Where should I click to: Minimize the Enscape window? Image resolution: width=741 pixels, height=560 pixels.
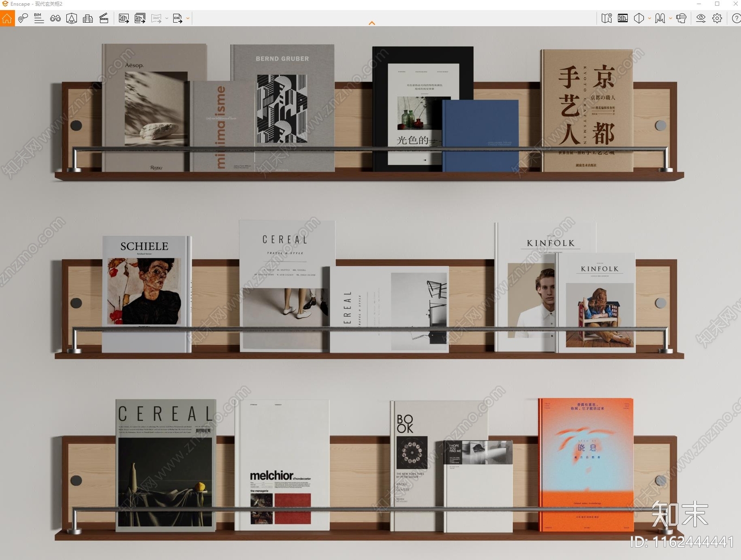(x=699, y=4)
